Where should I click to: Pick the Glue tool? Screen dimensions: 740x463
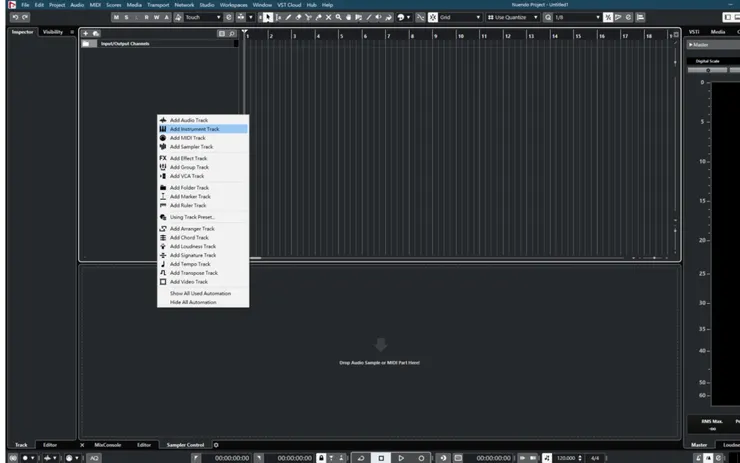pos(319,17)
